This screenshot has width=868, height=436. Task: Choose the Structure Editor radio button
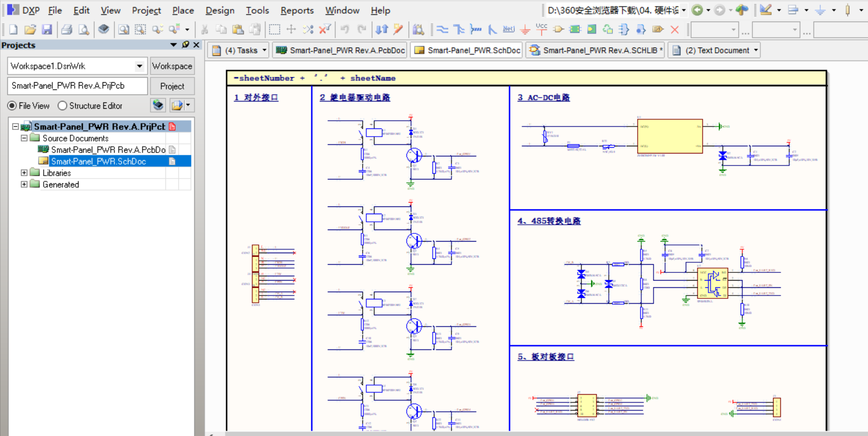(x=62, y=105)
